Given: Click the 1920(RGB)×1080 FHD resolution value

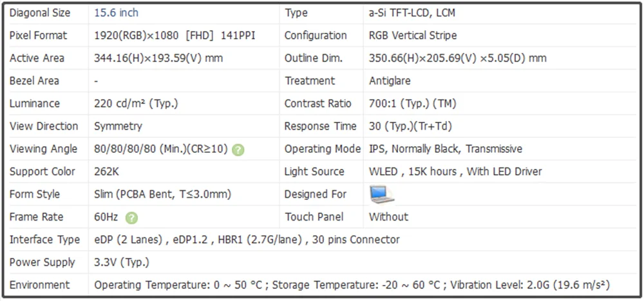Looking at the screenshot, I should (x=175, y=35).
